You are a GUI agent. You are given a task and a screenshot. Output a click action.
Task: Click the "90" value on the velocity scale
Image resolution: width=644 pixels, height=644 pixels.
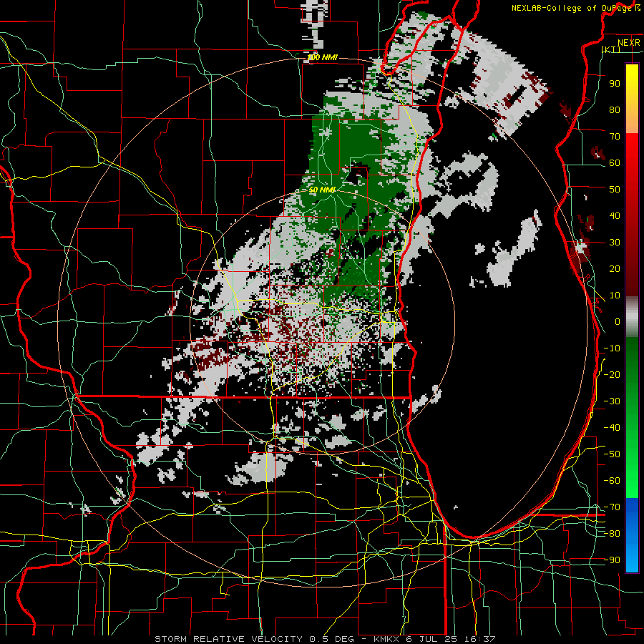point(615,84)
